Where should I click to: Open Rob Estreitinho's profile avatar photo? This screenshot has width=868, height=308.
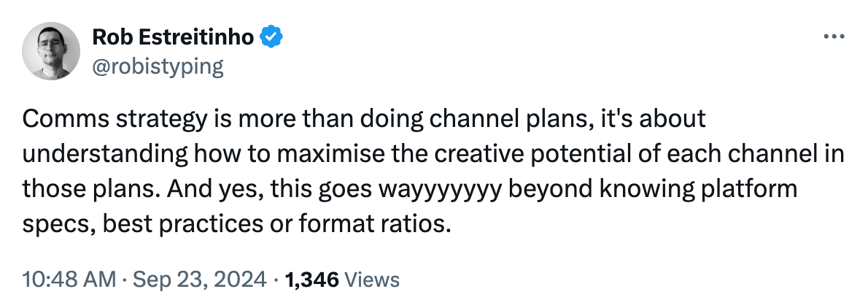click(x=51, y=51)
